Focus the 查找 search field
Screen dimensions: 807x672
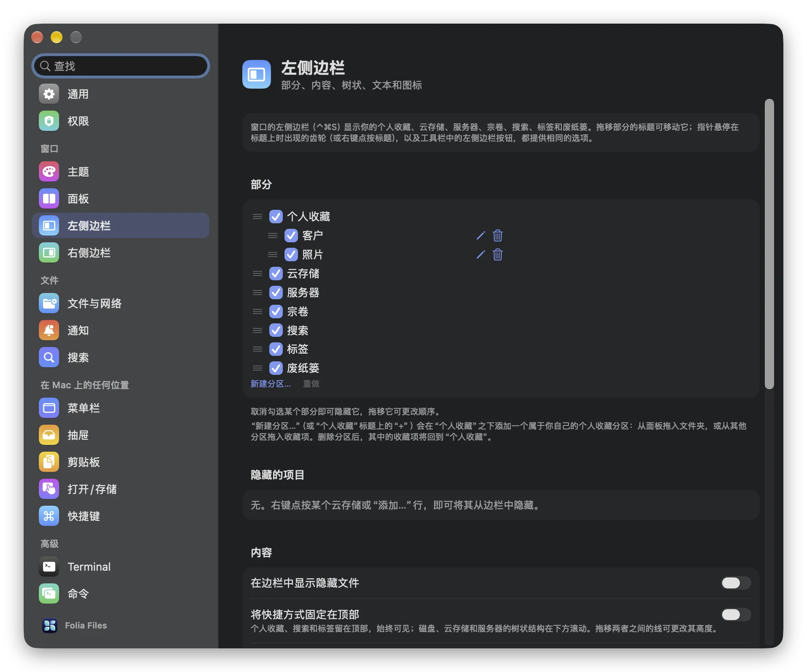point(121,66)
